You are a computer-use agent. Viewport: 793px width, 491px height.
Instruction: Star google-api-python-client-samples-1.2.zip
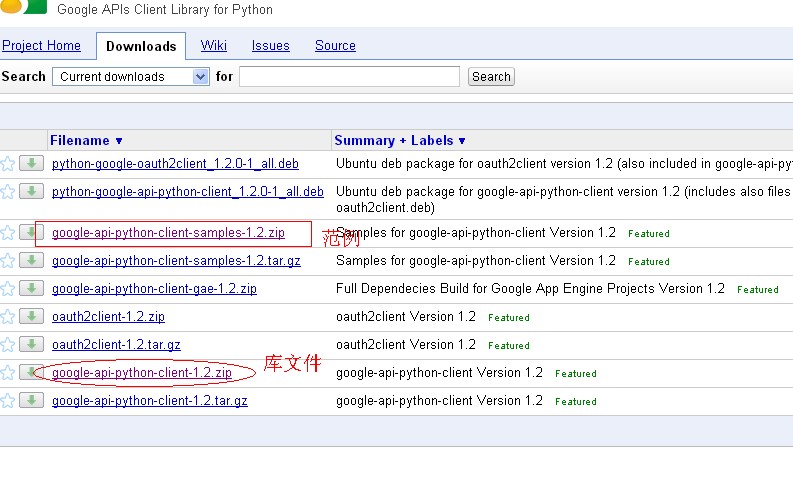(7, 233)
